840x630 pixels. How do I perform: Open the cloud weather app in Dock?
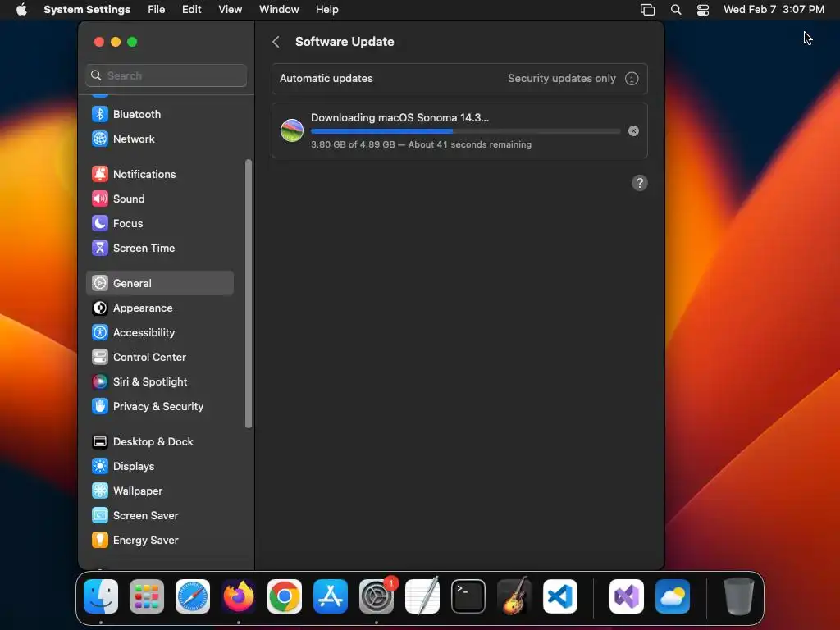pyautogui.click(x=673, y=596)
